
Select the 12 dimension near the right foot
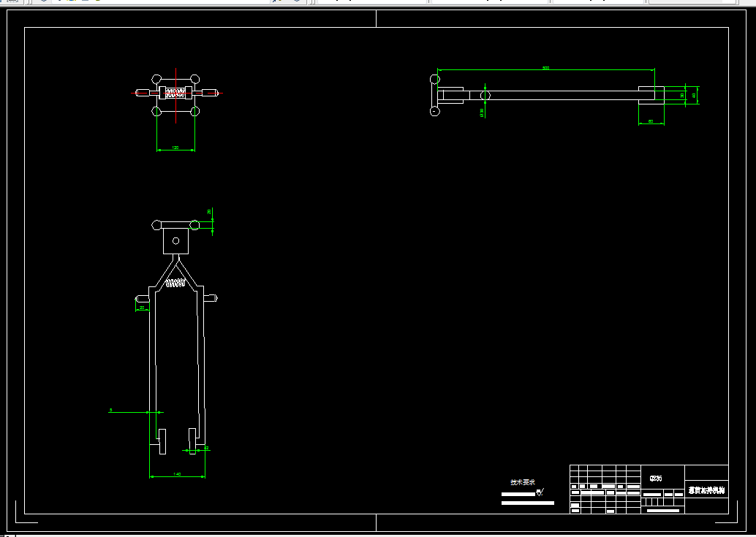click(206, 448)
